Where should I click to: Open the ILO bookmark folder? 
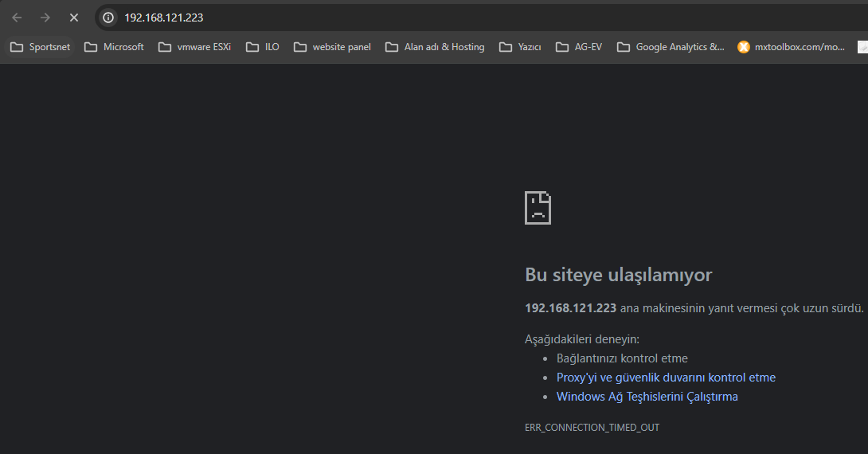pos(263,47)
